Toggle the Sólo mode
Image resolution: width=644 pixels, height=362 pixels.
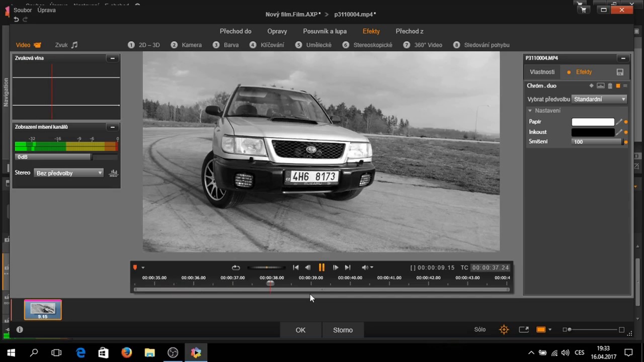pos(480,330)
